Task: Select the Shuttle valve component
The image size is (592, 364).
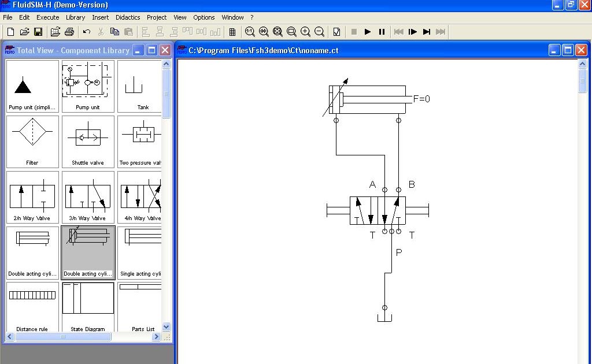Action: click(88, 142)
